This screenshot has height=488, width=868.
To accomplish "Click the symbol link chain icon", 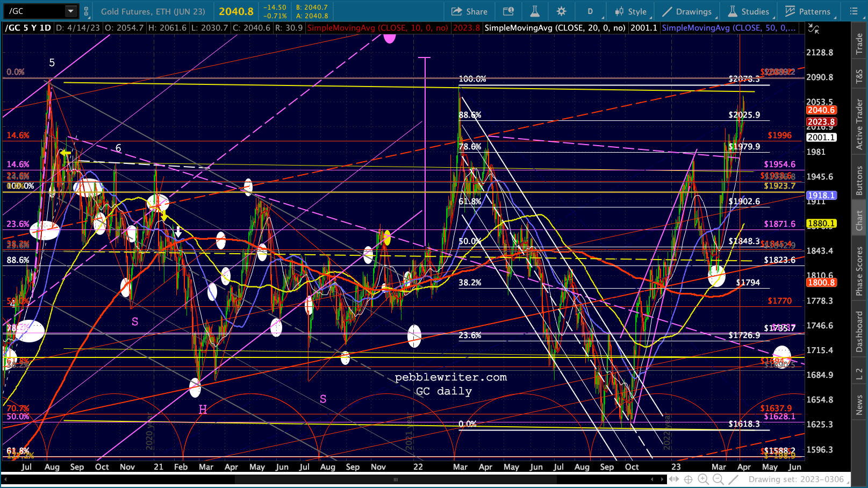I will [x=86, y=11].
